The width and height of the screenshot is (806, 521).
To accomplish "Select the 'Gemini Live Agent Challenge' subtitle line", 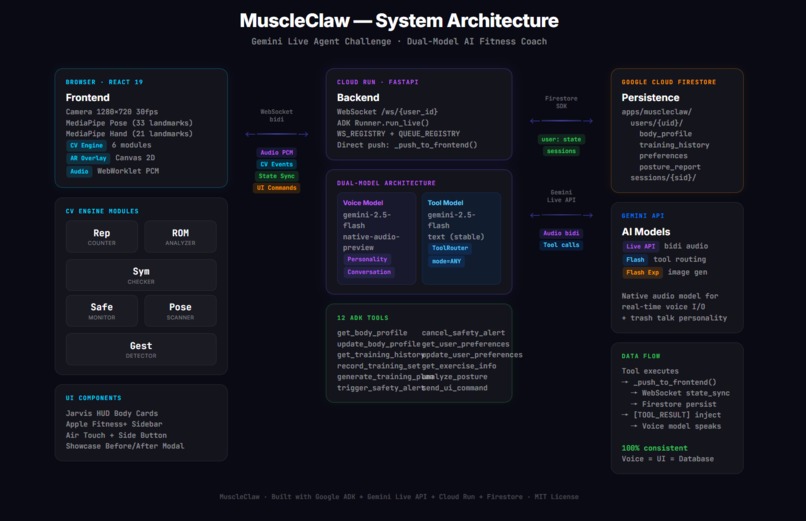I will (x=399, y=41).
